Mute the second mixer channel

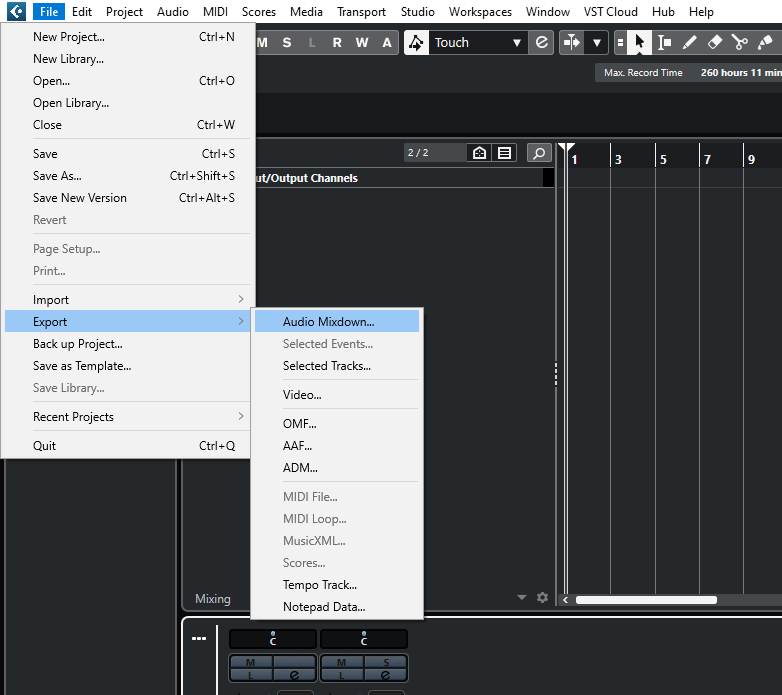click(342, 662)
